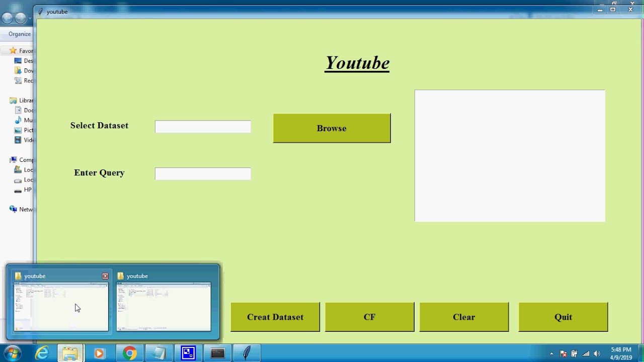Close the first youtube preview with red X
The width and height of the screenshot is (644, 362).
pyautogui.click(x=105, y=276)
